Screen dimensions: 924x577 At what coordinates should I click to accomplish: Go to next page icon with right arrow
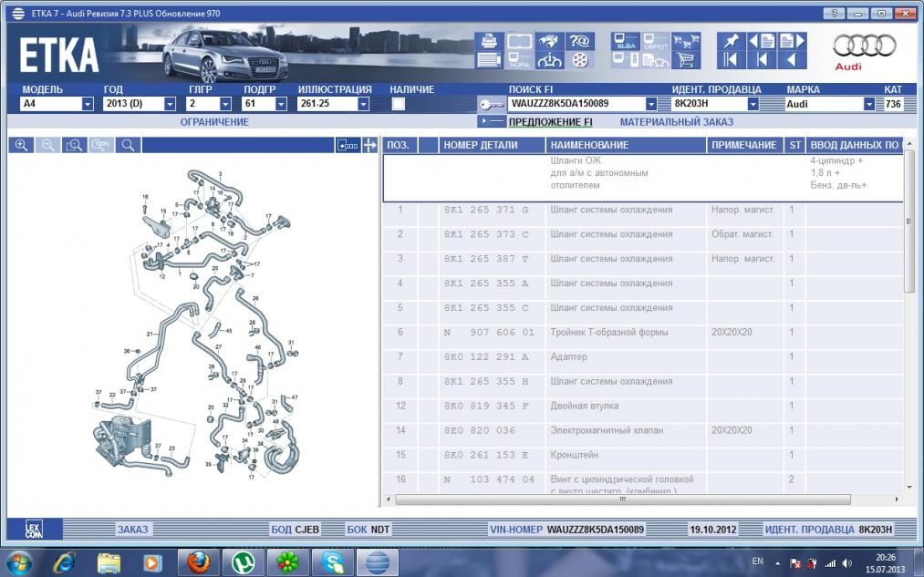792,41
